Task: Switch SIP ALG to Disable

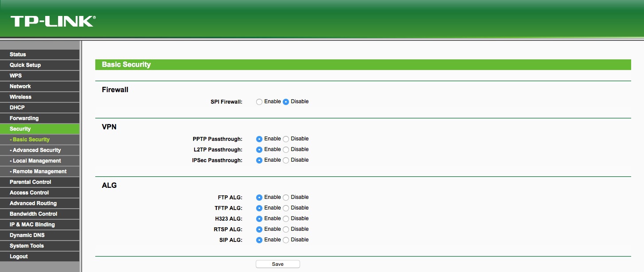Action: (x=286, y=240)
